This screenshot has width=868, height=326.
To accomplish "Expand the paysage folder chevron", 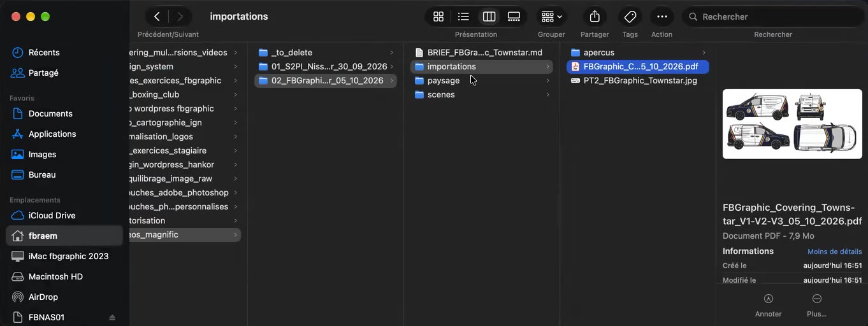I will coord(547,80).
